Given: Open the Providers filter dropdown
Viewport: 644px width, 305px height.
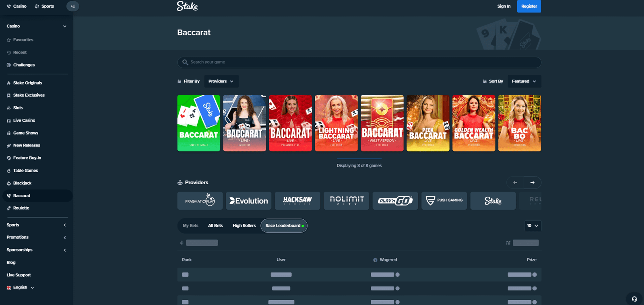Looking at the screenshot, I should coord(221,81).
